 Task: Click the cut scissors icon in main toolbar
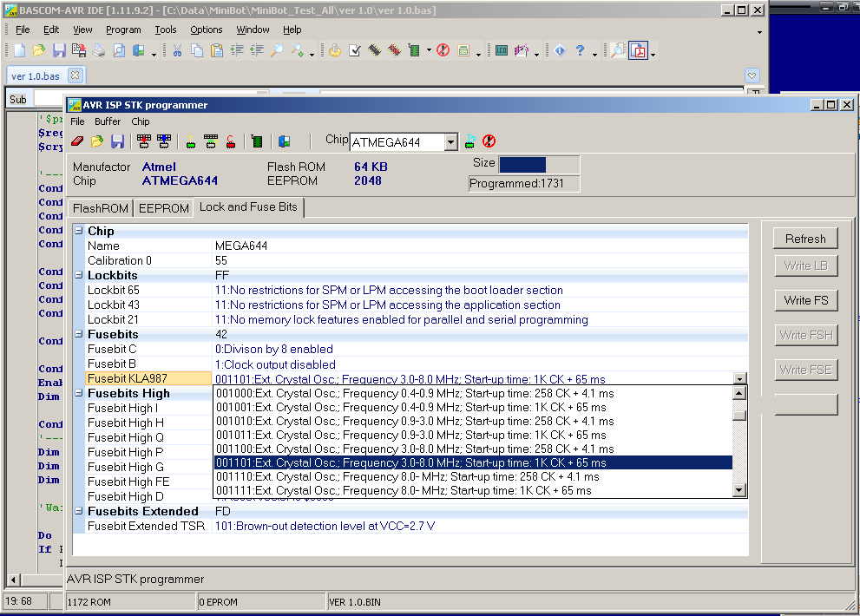(177, 50)
